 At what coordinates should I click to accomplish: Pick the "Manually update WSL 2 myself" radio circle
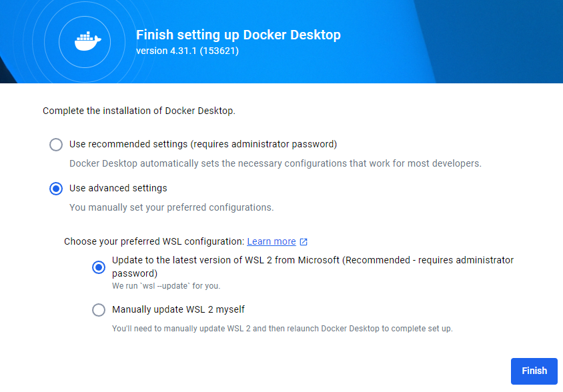tap(99, 310)
